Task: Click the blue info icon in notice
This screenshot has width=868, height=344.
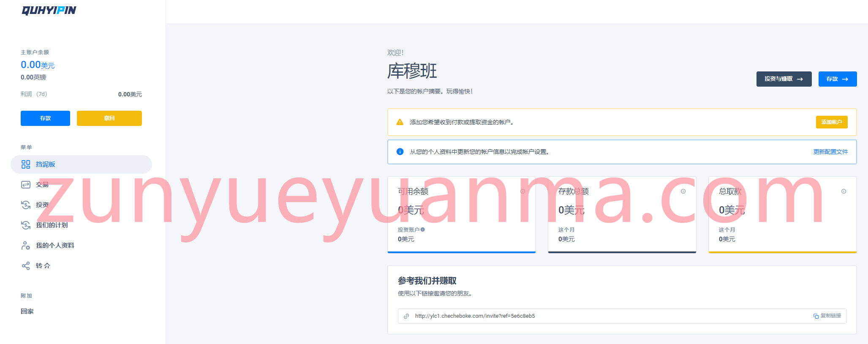Action: 400,152
